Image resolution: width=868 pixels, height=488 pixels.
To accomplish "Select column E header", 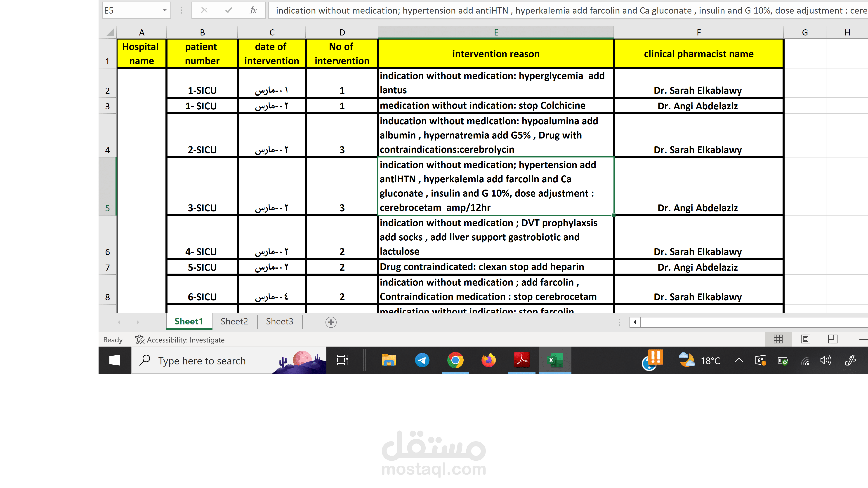I will [x=496, y=32].
